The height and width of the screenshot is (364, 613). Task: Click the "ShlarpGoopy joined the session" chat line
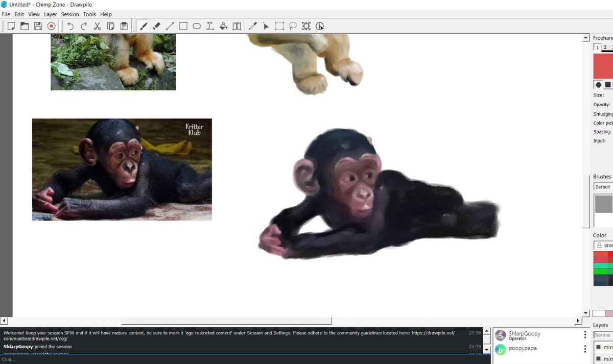(37, 347)
